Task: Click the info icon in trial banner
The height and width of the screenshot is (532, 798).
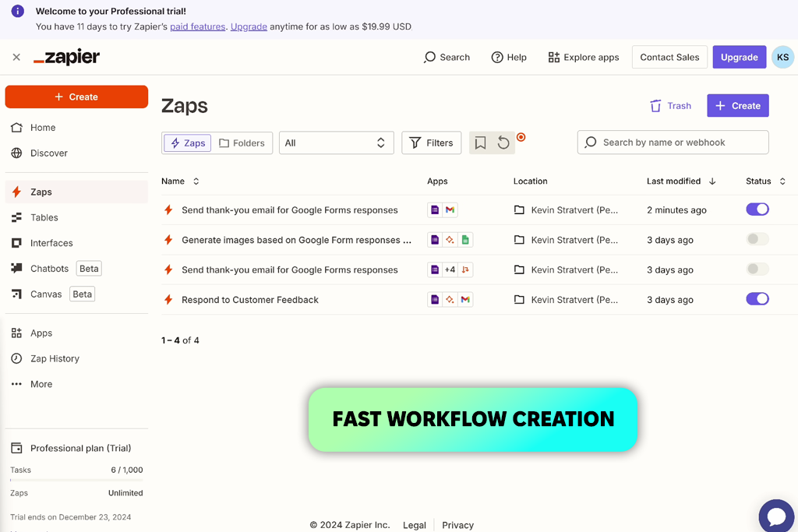Action: [x=18, y=11]
